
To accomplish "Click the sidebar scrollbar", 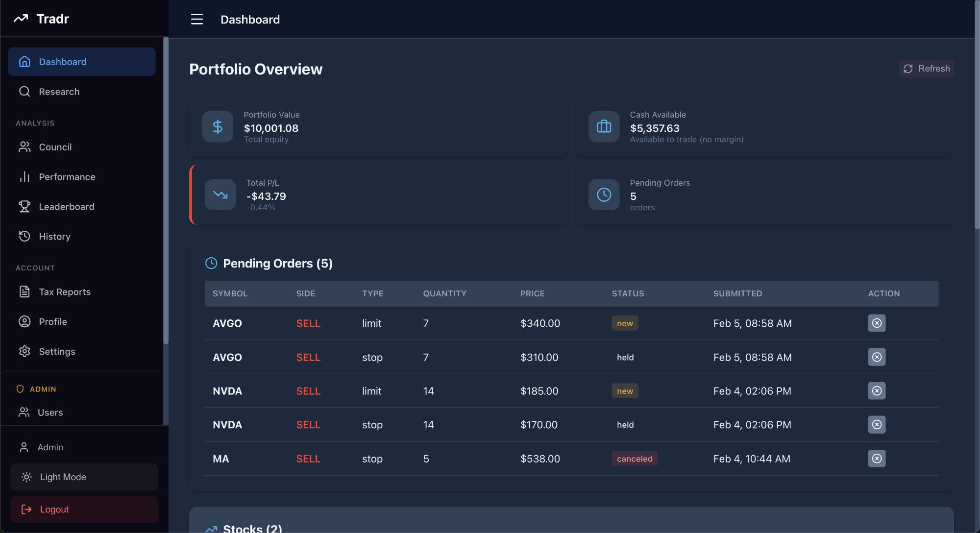I will tap(166, 191).
